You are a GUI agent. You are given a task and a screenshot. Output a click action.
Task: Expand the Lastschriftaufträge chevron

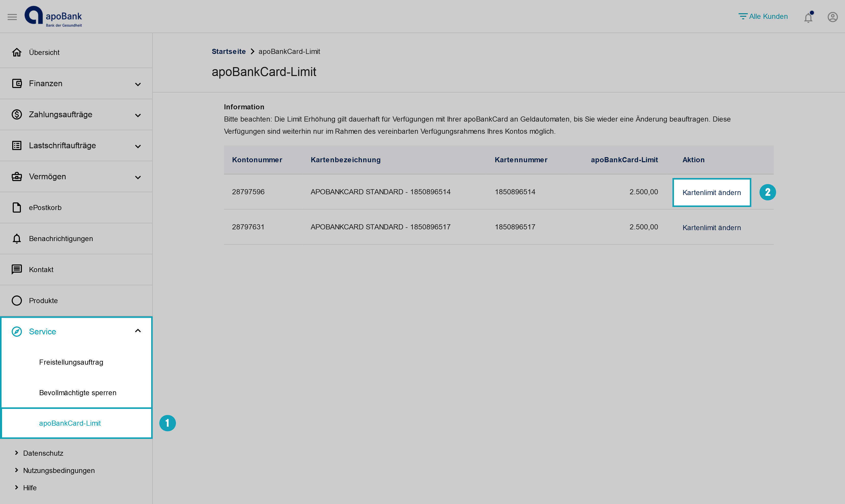(138, 146)
